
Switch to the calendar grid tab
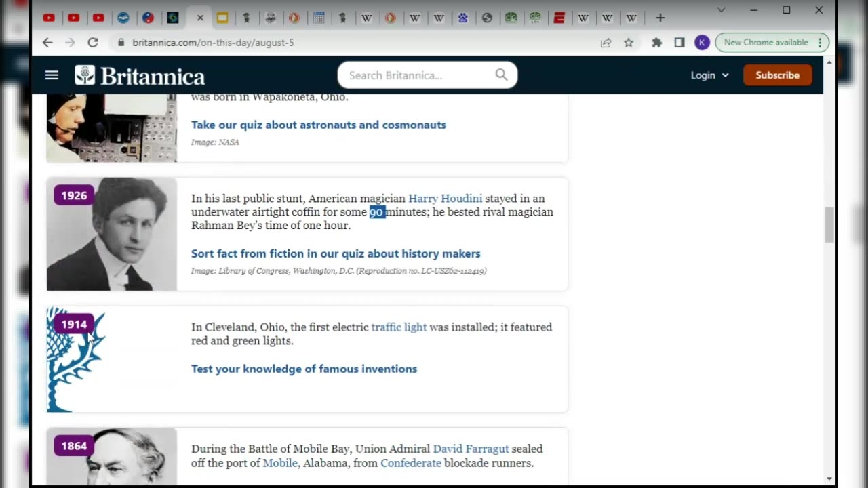coord(319,18)
